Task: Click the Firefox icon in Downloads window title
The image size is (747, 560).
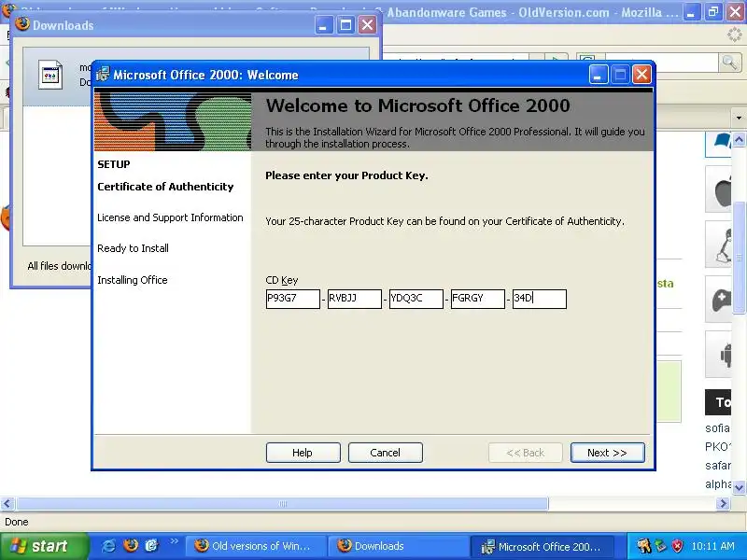Action: point(21,24)
